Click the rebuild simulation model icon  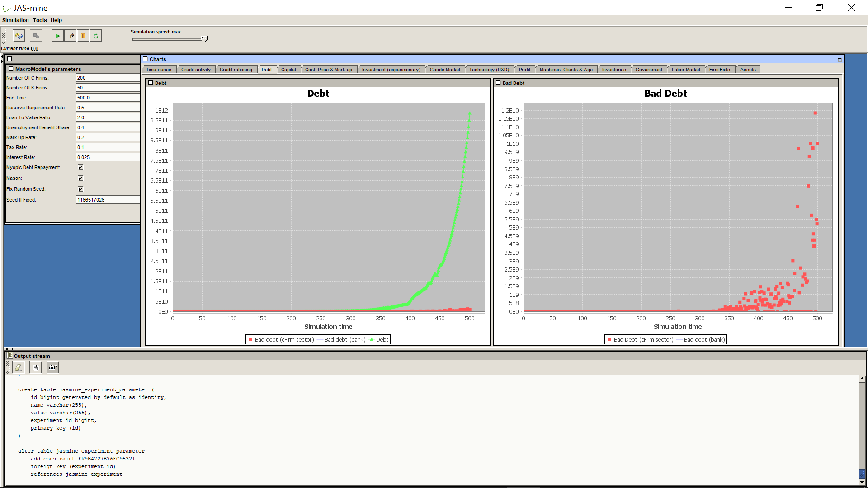tap(19, 36)
